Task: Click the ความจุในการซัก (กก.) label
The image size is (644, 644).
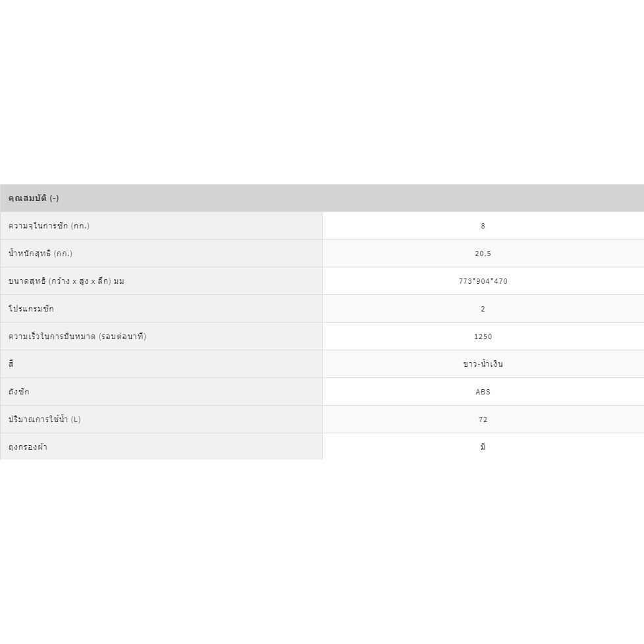Action: [x=49, y=226]
